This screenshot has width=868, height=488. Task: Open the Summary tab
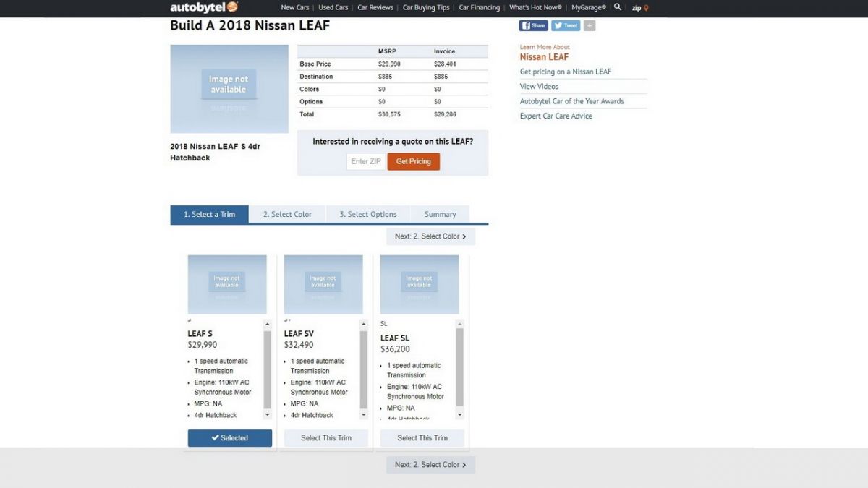440,214
